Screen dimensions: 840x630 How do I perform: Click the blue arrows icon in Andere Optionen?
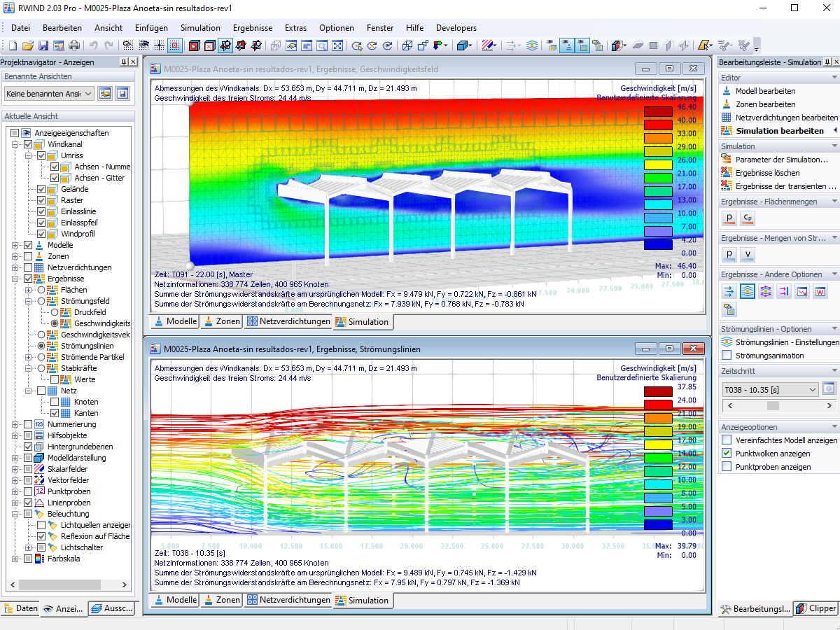pyautogui.click(x=729, y=291)
